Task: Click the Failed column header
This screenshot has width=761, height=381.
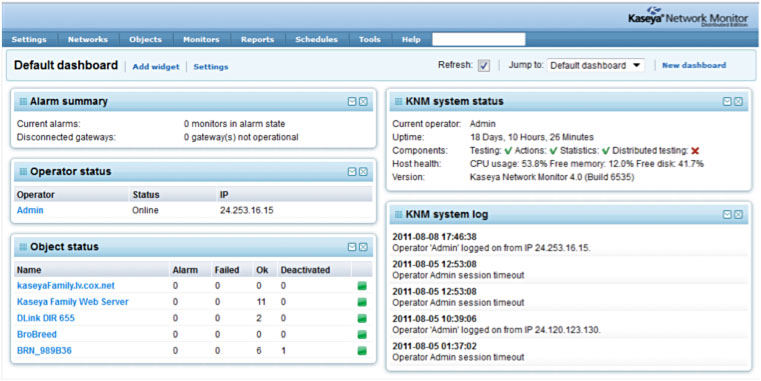Action: (x=227, y=270)
